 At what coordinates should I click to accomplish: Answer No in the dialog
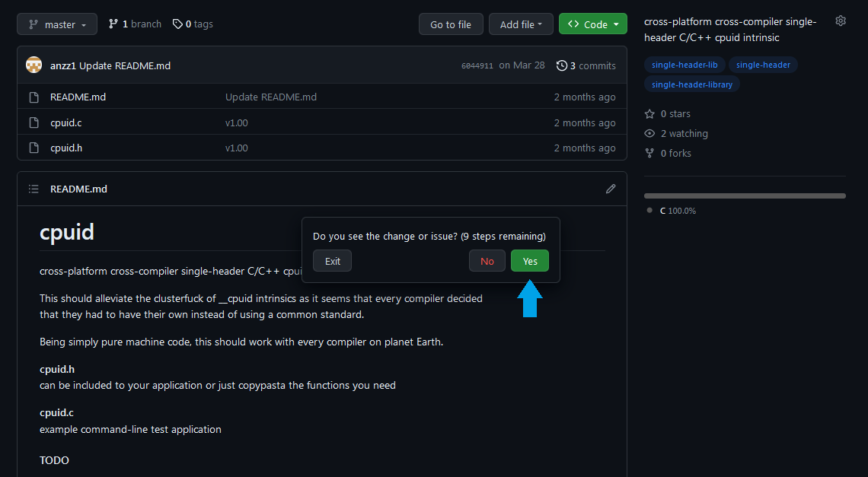[x=487, y=260]
